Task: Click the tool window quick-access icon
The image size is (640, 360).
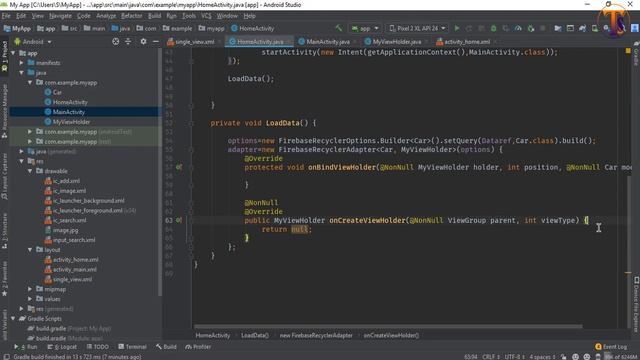Action: (6, 357)
